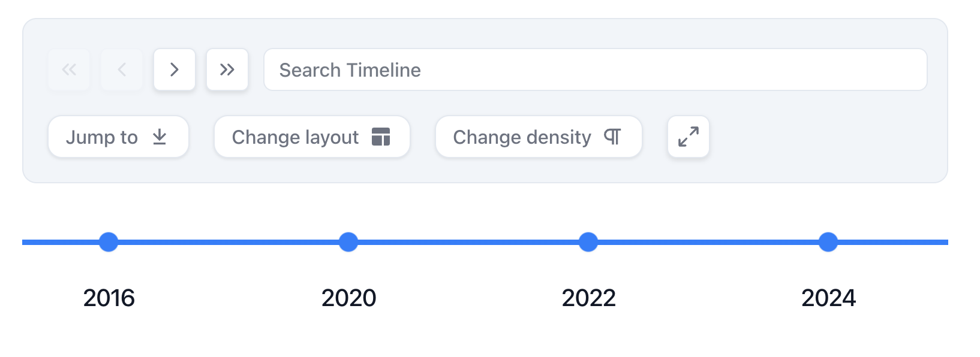
Task: Open the Jump to dropdown
Action: pos(118,137)
